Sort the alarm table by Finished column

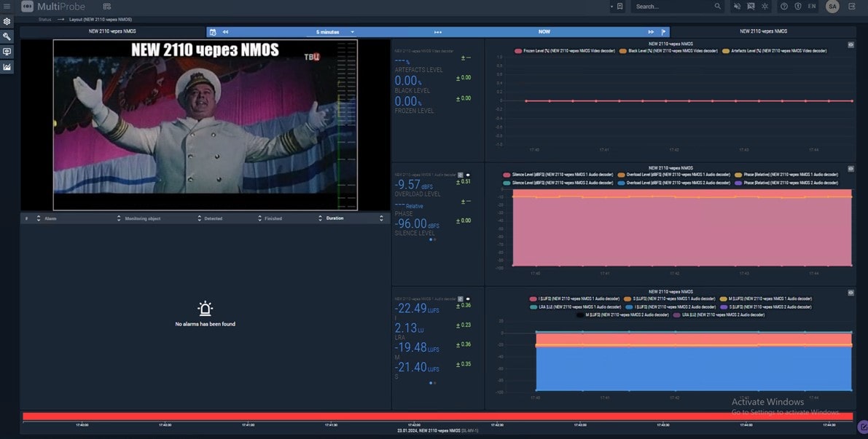click(x=320, y=218)
